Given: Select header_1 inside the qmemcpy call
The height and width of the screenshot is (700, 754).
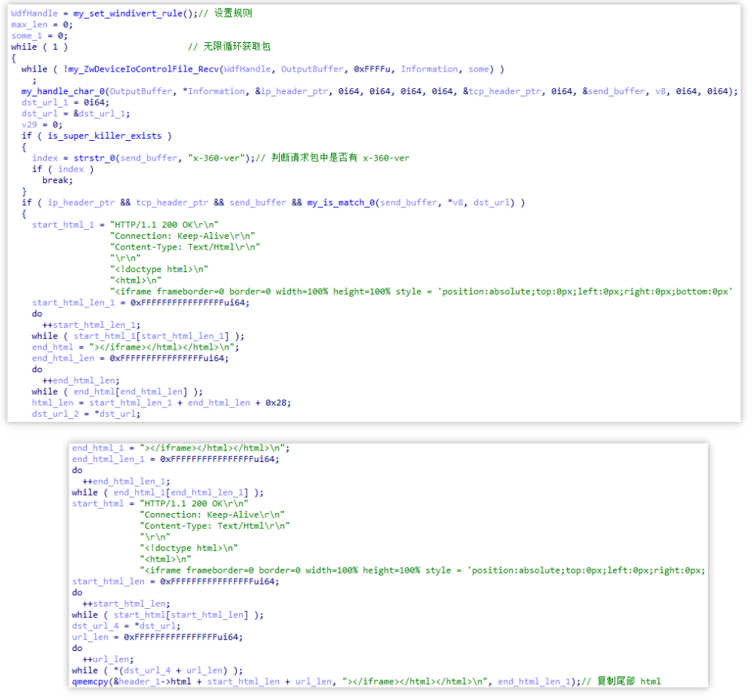Looking at the screenshot, I should 137,682.
